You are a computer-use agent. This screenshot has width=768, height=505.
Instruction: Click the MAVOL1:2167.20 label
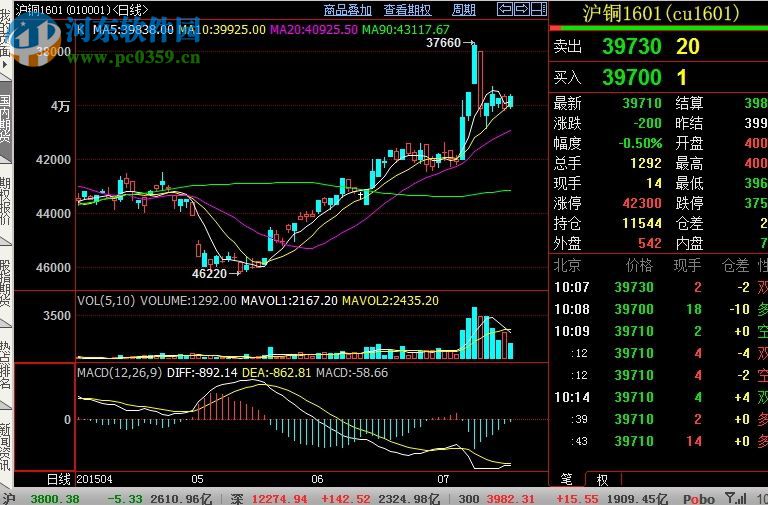(x=289, y=300)
